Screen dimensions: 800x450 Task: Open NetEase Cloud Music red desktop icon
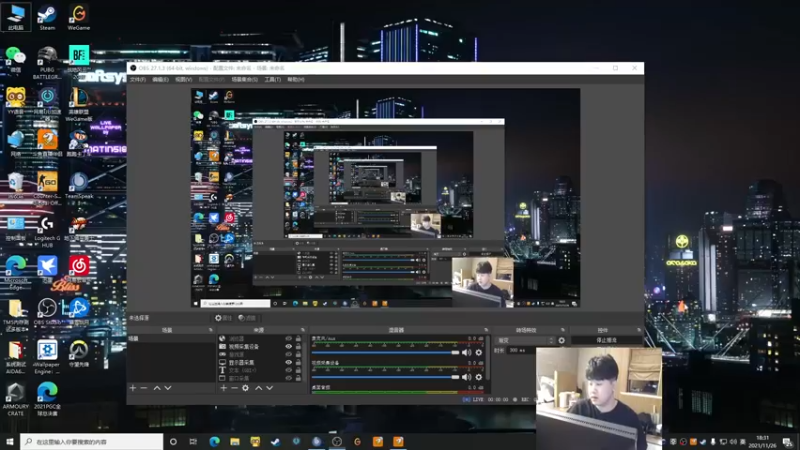click(x=79, y=269)
